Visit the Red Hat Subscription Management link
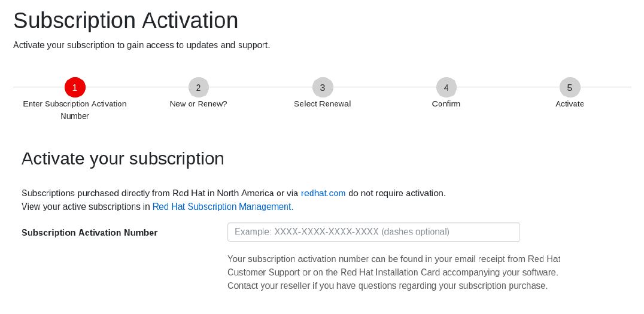The image size is (644, 314). coord(223,207)
